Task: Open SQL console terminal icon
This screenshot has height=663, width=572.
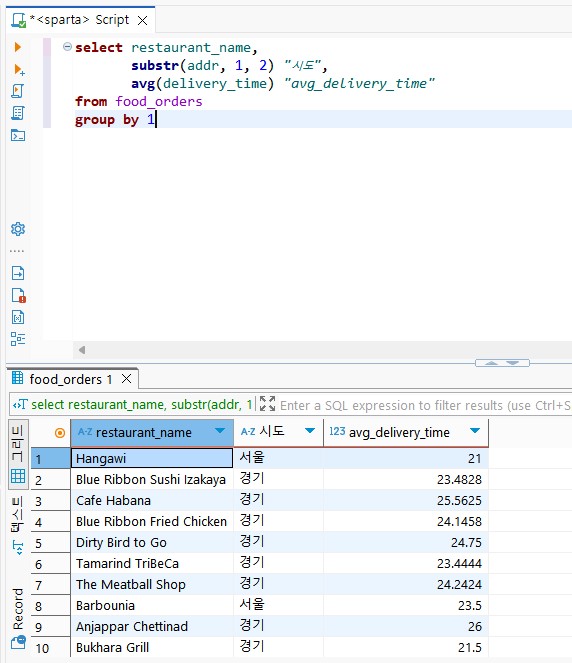Action: (x=18, y=135)
